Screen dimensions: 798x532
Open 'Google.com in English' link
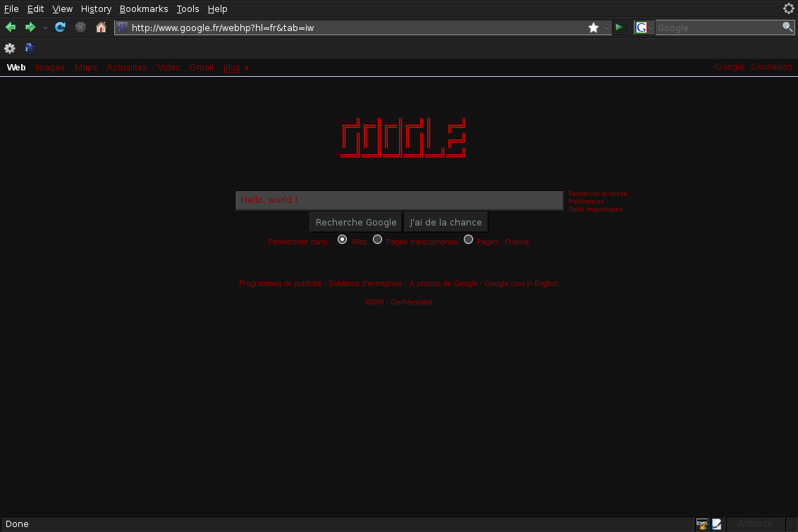(521, 283)
